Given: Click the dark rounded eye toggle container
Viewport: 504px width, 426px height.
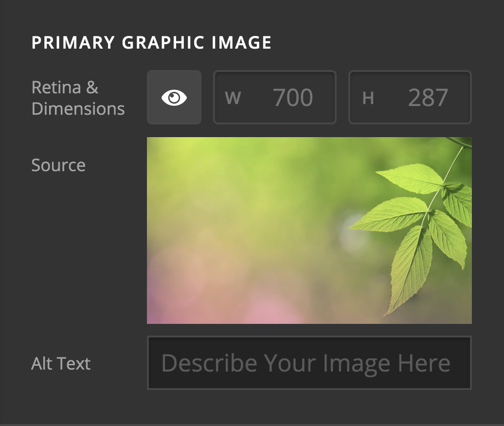Looking at the screenshot, I should 174,97.
